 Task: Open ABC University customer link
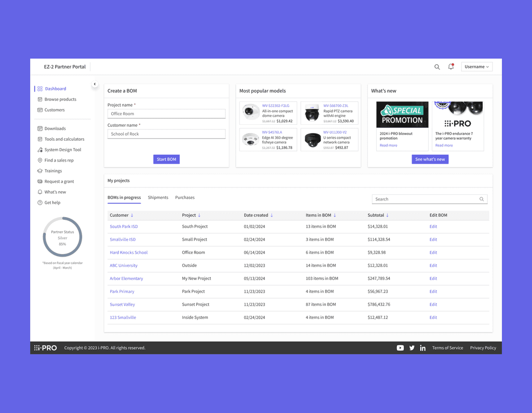(124, 265)
